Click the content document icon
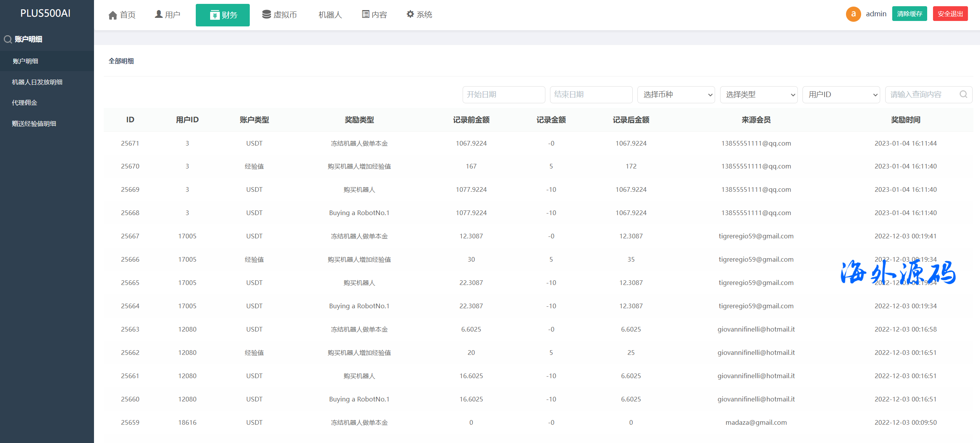The width and height of the screenshot is (980, 443). [366, 14]
